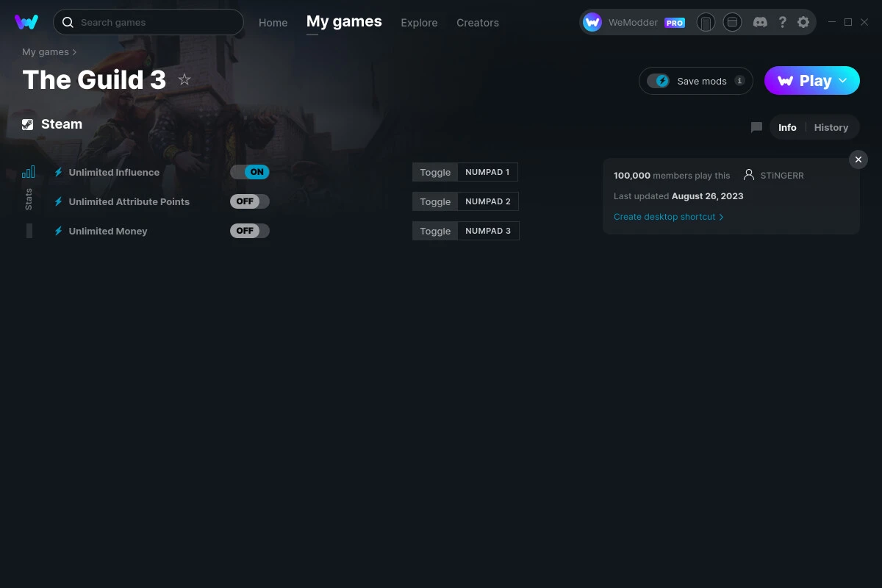Click the PRO badge

[675, 23]
